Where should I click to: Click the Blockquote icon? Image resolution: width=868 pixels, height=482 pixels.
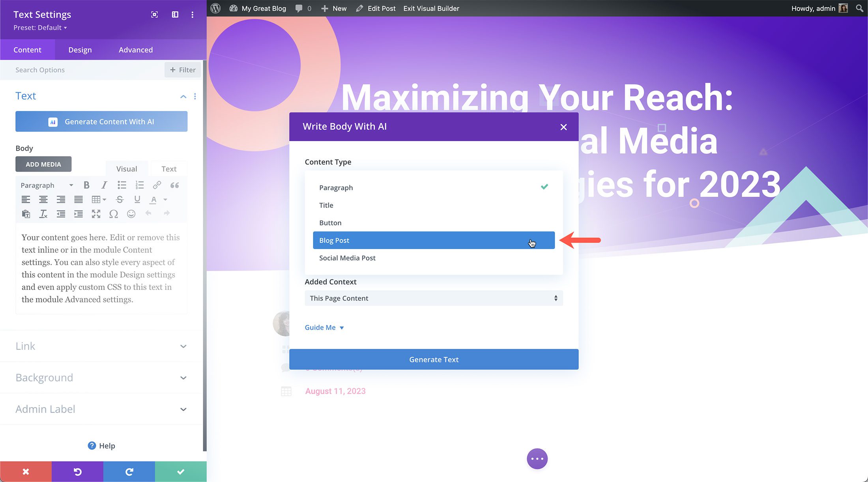point(174,185)
